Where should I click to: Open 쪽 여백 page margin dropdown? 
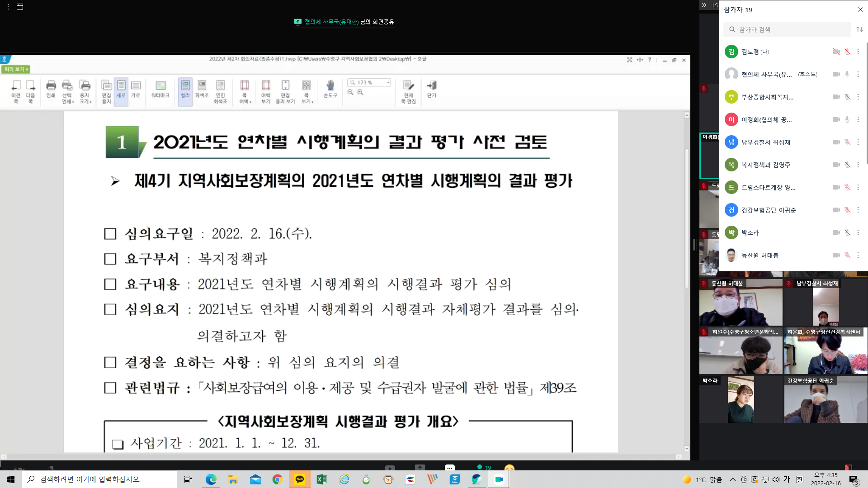coord(245,92)
